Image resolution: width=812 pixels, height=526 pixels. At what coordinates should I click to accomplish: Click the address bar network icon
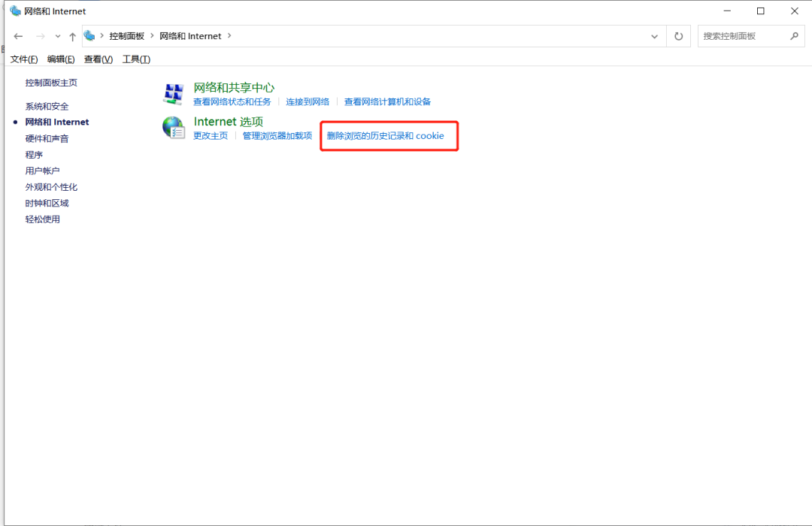90,36
